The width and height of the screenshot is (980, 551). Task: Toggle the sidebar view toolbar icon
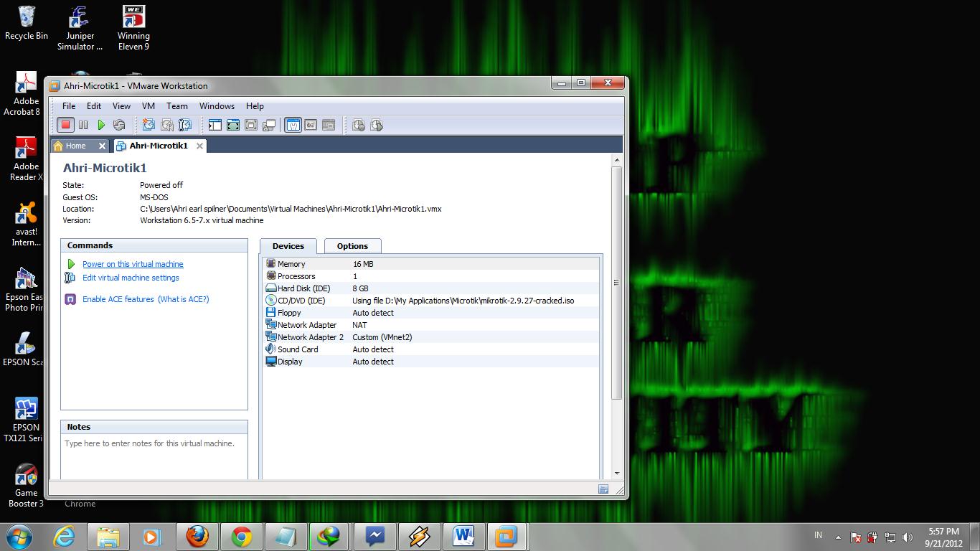[x=215, y=125]
